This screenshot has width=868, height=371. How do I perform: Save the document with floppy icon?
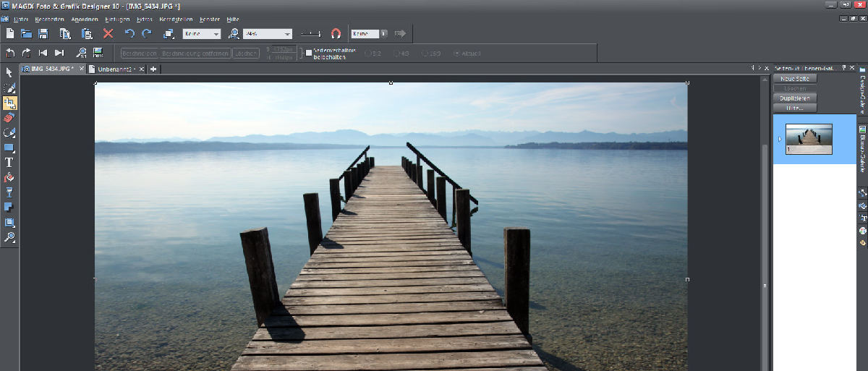tap(43, 33)
